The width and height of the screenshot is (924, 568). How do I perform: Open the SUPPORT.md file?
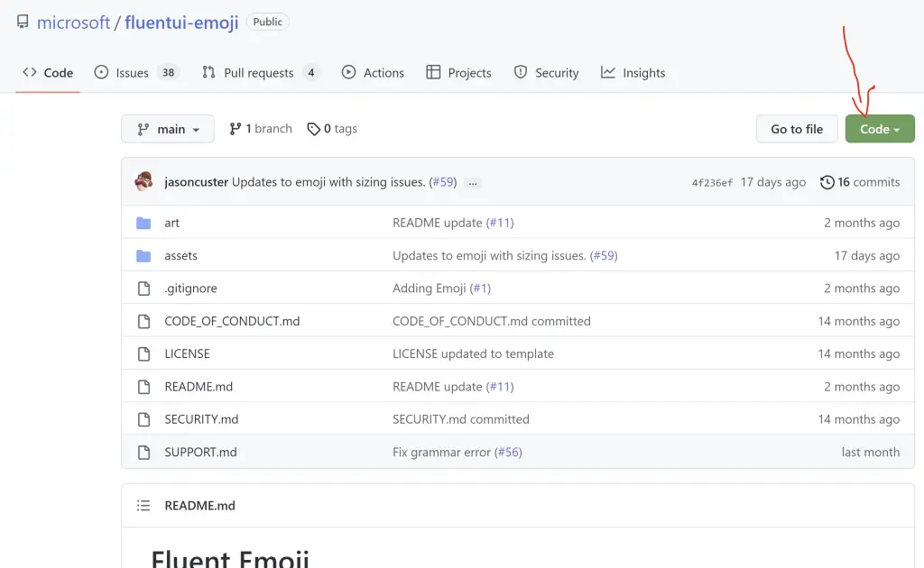(x=200, y=452)
